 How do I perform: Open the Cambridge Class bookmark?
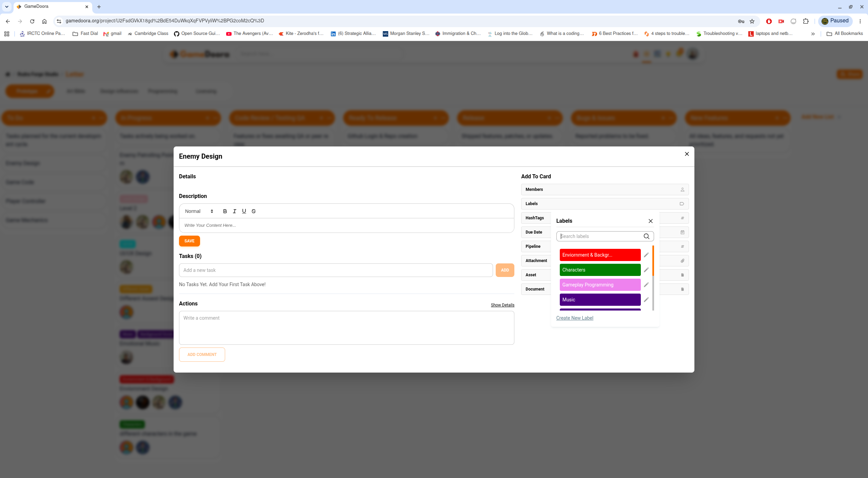coord(147,34)
